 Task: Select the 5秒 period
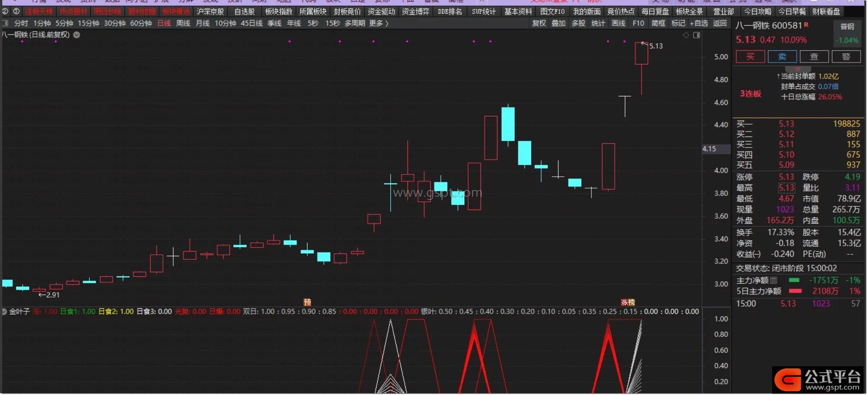313,23
